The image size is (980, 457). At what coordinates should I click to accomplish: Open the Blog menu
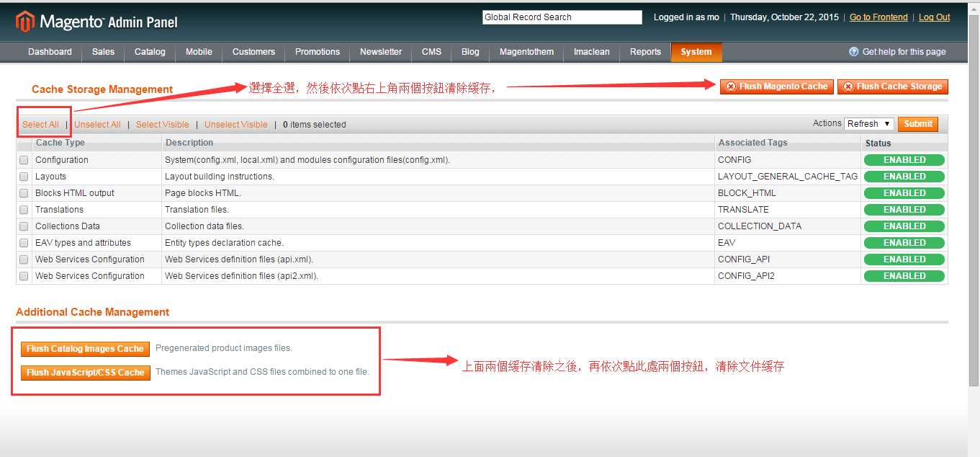[x=470, y=52]
